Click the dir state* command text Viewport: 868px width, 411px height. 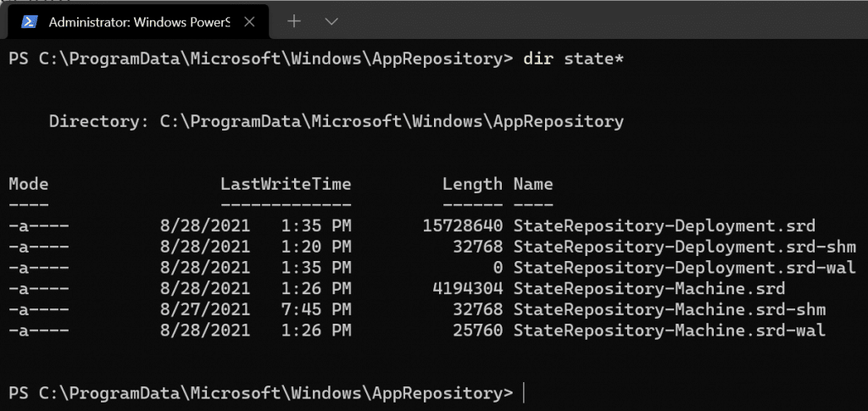tap(574, 58)
